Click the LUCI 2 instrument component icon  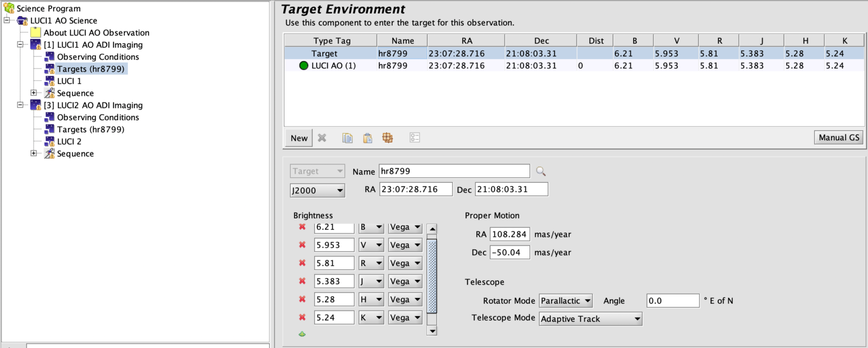[49, 141]
